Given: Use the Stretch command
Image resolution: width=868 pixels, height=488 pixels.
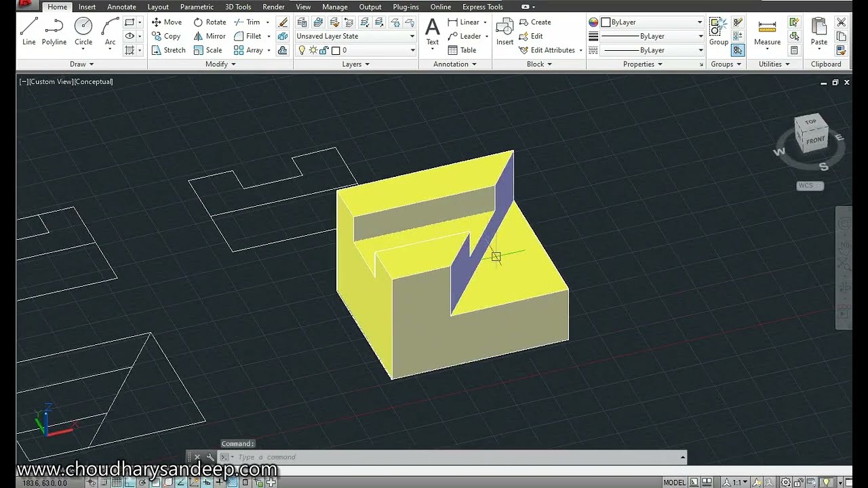Looking at the screenshot, I should pos(168,50).
